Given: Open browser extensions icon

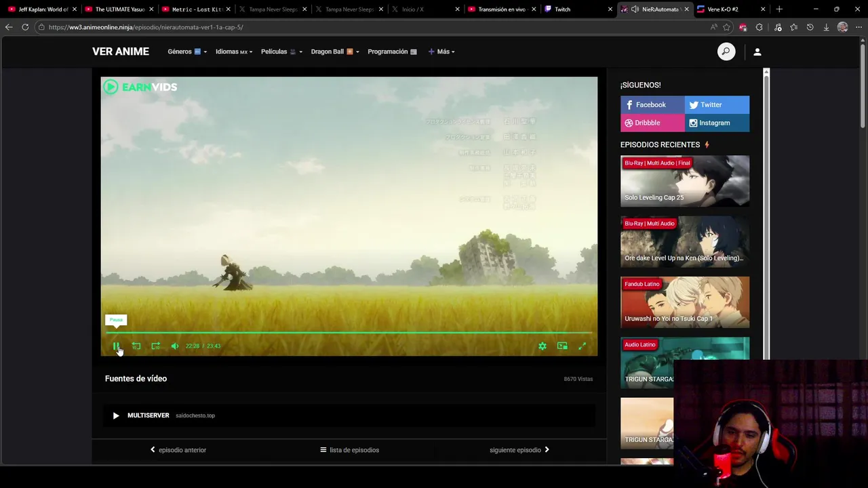Looking at the screenshot, I should 759,27.
